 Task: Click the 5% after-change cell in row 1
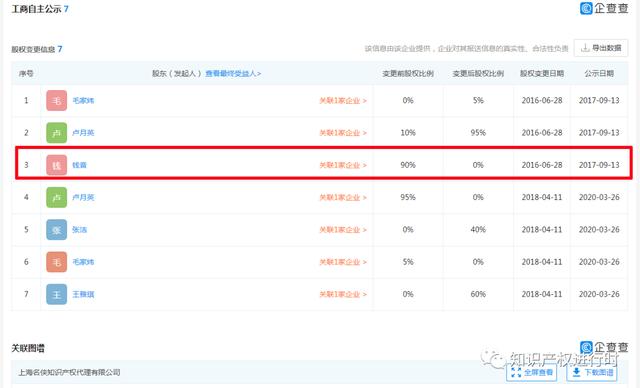478,100
